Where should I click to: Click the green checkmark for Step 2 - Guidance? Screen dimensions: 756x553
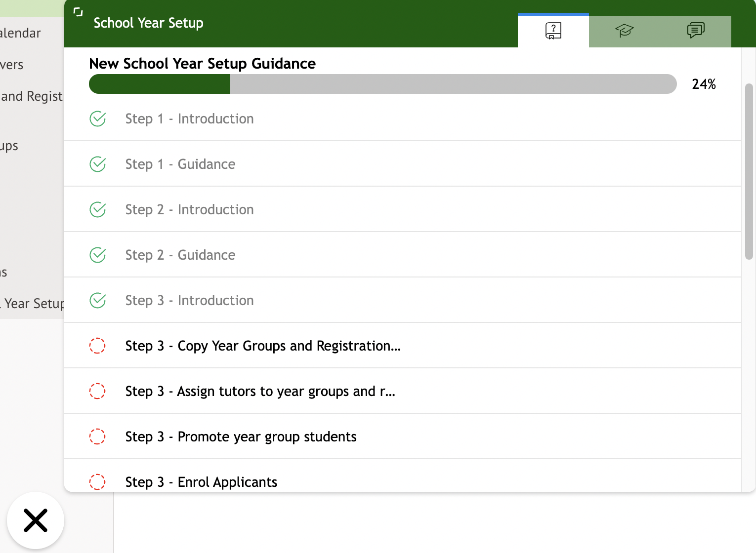pos(97,255)
